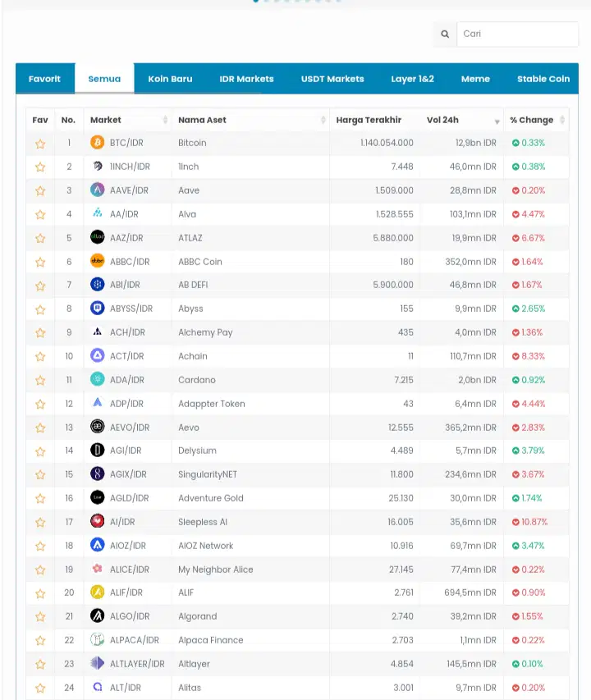Click the My Neighbor Alice logo
Viewport: 591px width, 700px height.
click(x=98, y=569)
